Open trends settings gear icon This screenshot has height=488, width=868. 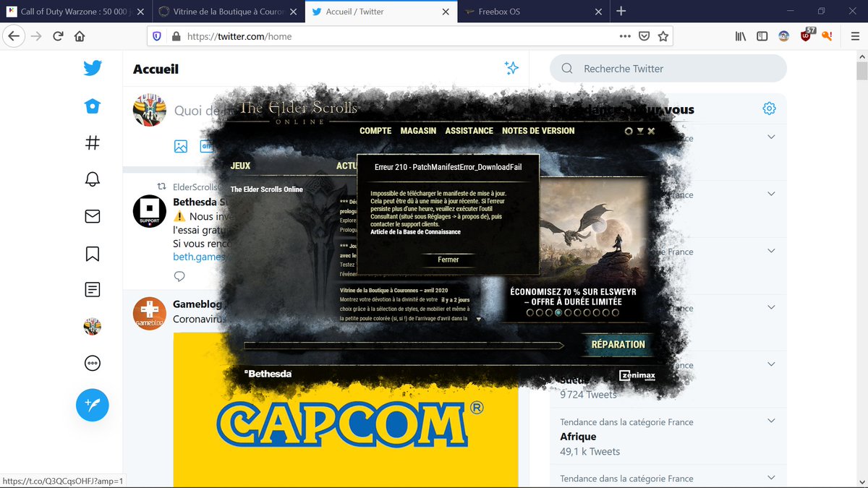(x=770, y=108)
